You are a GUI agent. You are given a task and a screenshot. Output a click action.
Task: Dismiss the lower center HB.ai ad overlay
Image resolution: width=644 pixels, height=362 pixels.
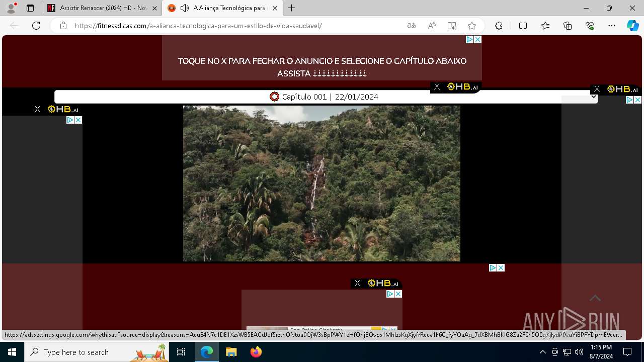(x=357, y=283)
